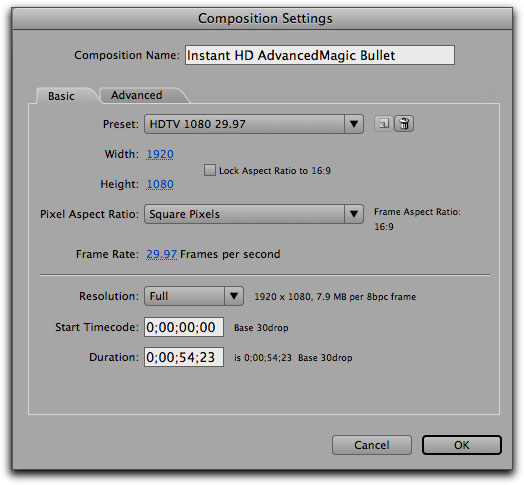Confirm settings with OK button
Image resolution: width=524 pixels, height=485 pixels.
click(462, 445)
